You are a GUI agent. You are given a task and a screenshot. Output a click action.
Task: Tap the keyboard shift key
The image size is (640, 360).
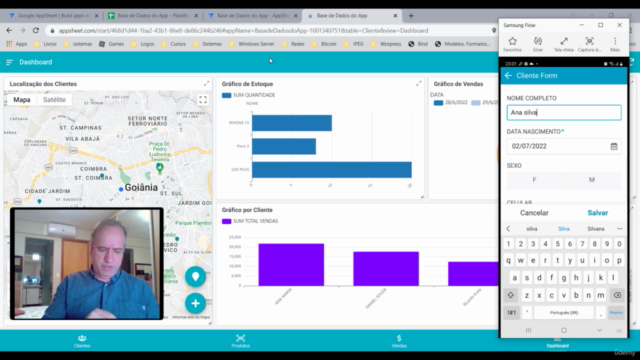click(511, 295)
